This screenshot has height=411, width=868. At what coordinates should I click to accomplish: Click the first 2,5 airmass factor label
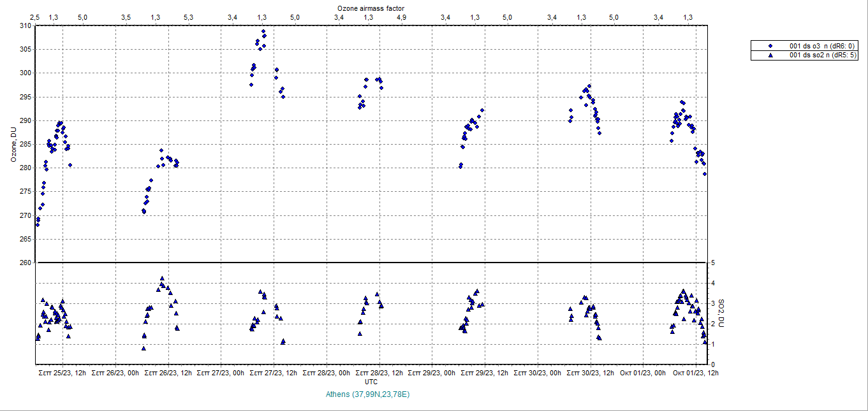click(35, 17)
